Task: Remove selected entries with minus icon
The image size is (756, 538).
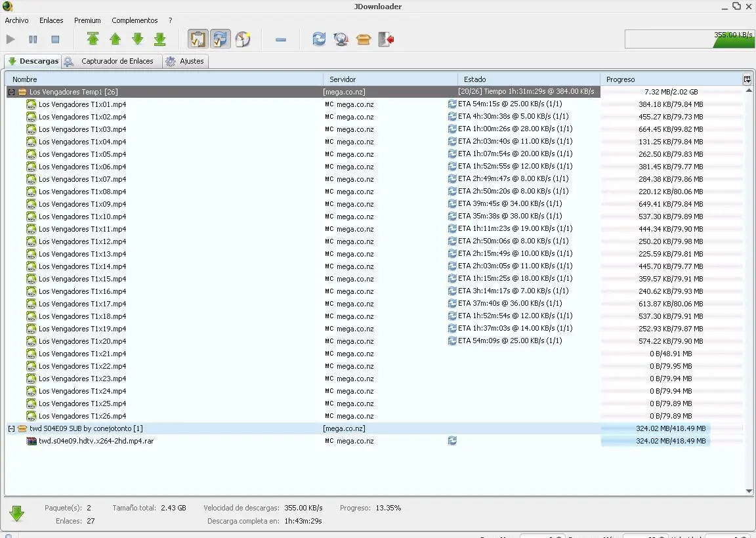Action: coord(281,39)
